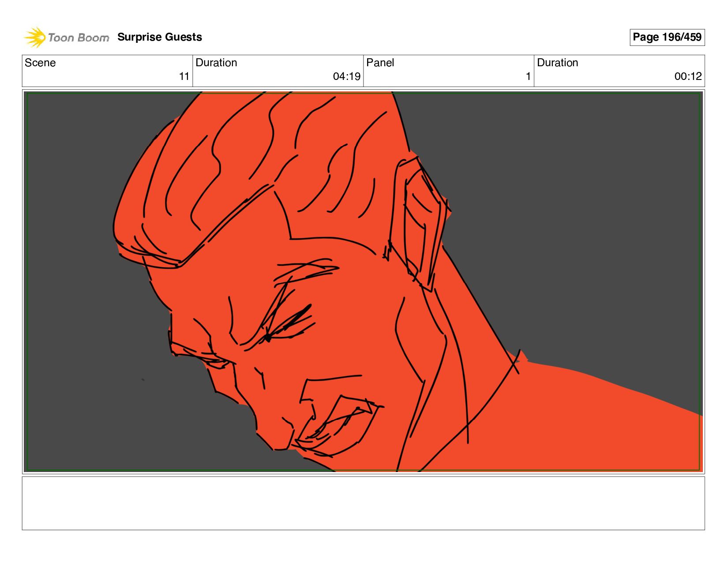728x563 pixels.
Task: Click the 'Page 196/459' indicator
Action: click(x=667, y=37)
